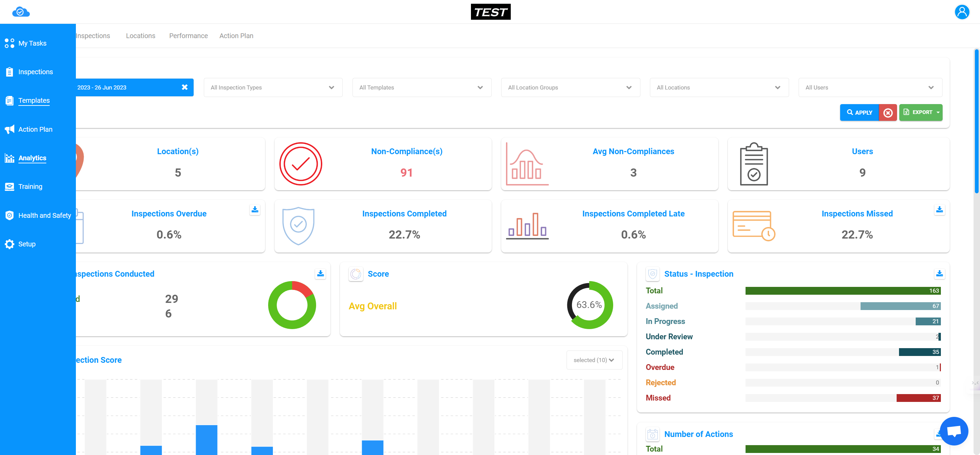980x455 pixels.
Task: Click the page vertical scrollbar
Action: tap(977, 121)
